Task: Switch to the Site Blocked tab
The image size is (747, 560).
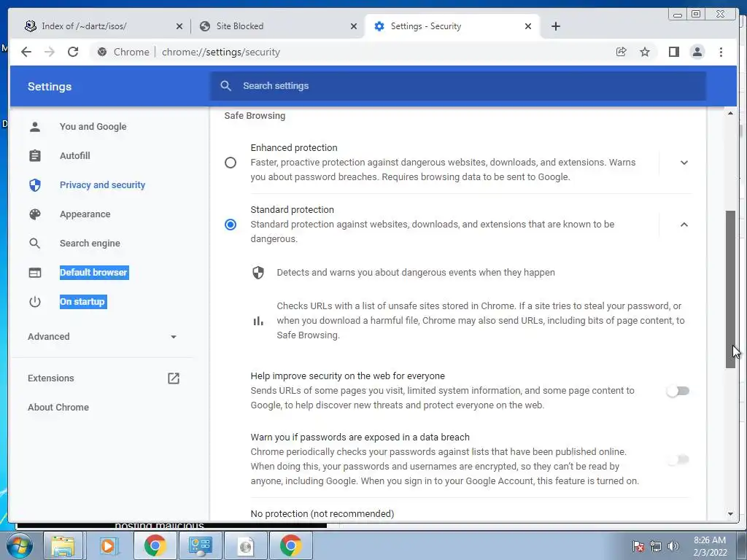Action: pyautogui.click(x=279, y=26)
